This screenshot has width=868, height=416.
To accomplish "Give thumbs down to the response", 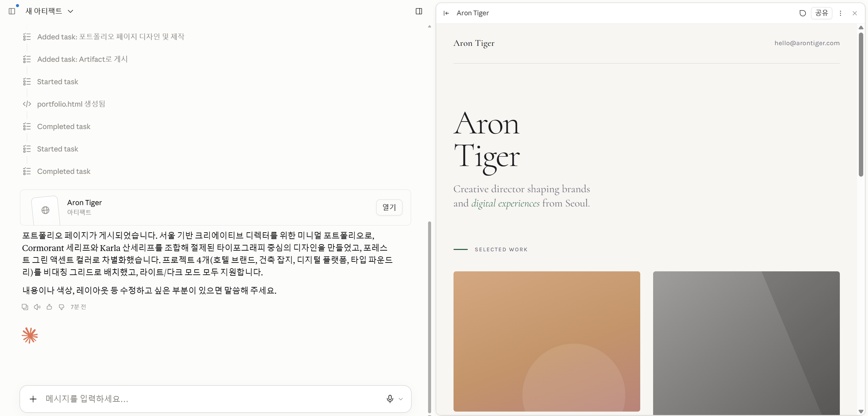I will tap(61, 307).
